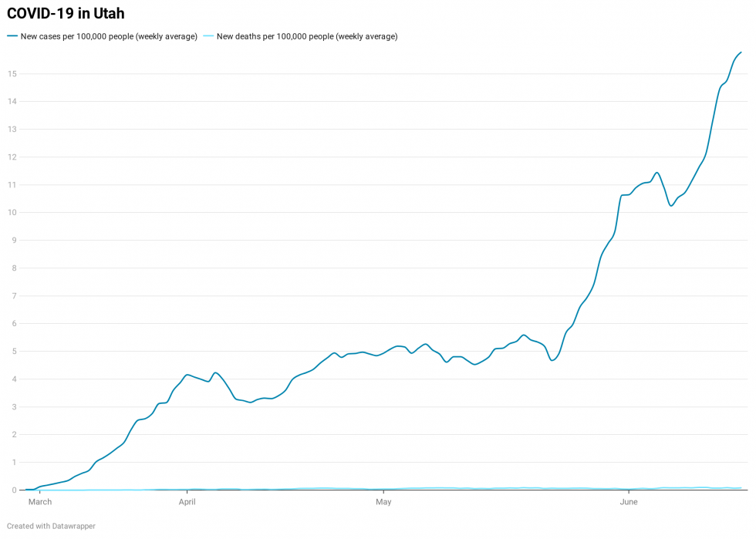Click the April x-axis label
This screenshot has height=539, width=756.
[187, 503]
